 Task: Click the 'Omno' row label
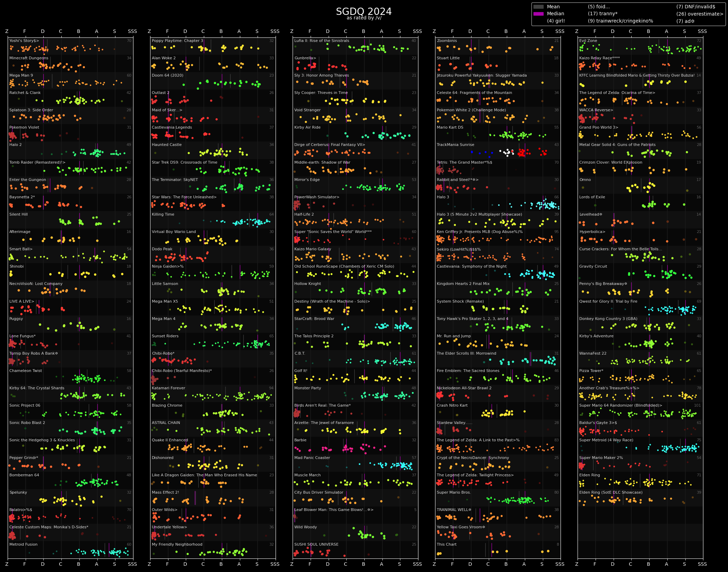tap(585, 180)
